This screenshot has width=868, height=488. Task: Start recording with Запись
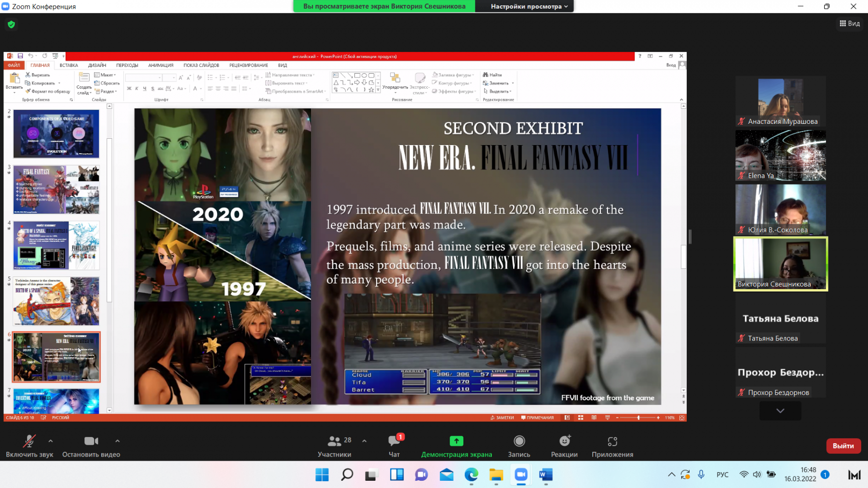(x=519, y=446)
